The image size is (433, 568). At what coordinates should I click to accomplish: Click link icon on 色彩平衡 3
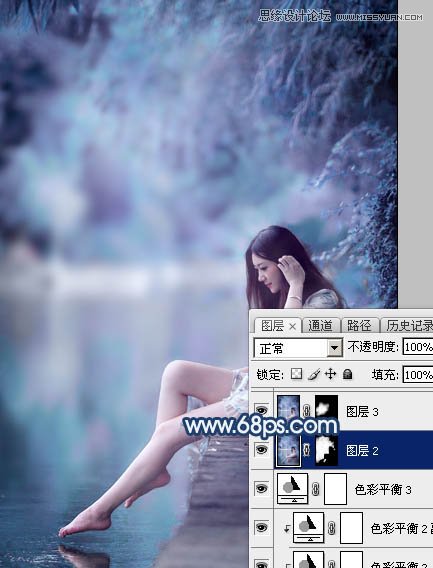click(316, 489)
